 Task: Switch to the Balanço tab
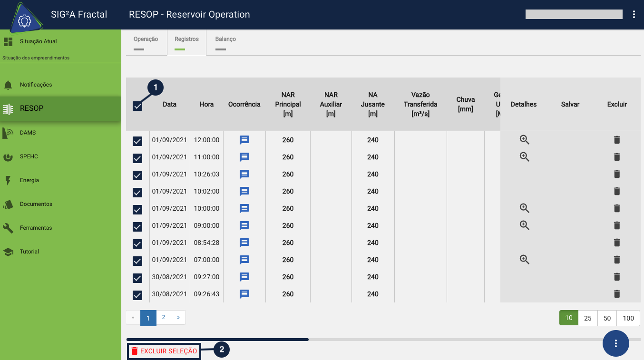(x=225, y=42)
